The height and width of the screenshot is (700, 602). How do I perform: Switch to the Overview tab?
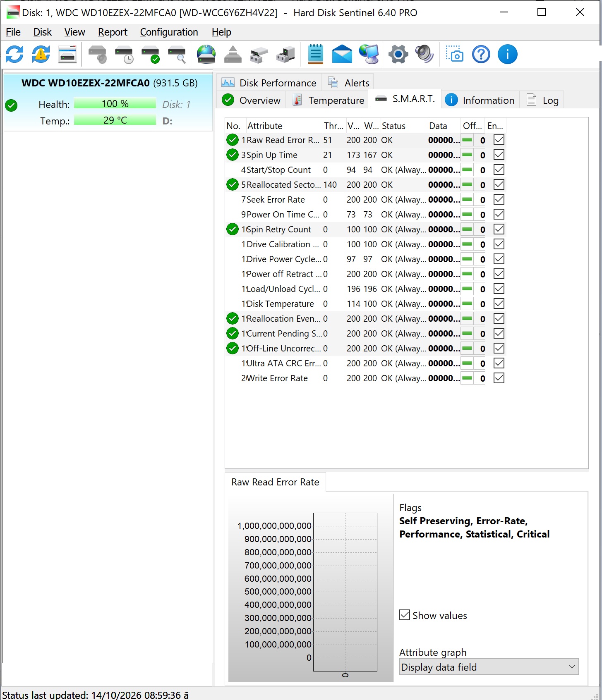[x=252, y=100]
